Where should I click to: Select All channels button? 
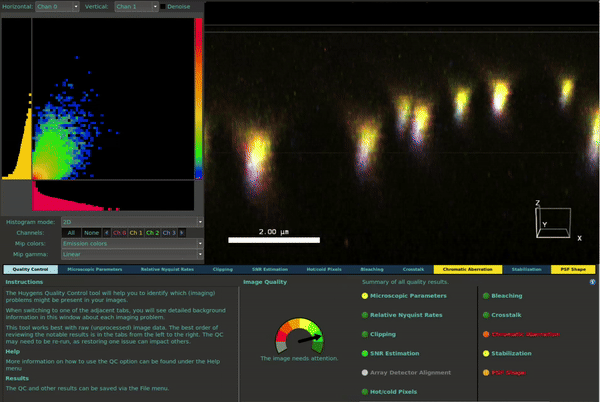[71, 232]
